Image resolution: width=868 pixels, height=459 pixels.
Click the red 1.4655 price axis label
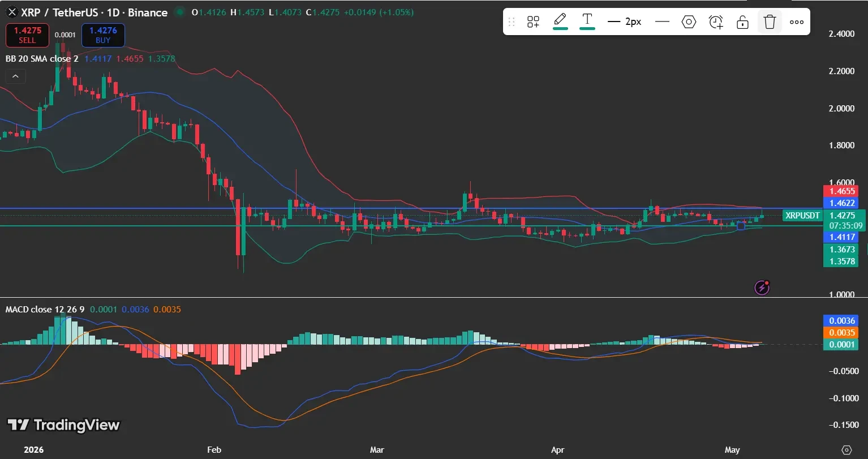coord(842,191)
